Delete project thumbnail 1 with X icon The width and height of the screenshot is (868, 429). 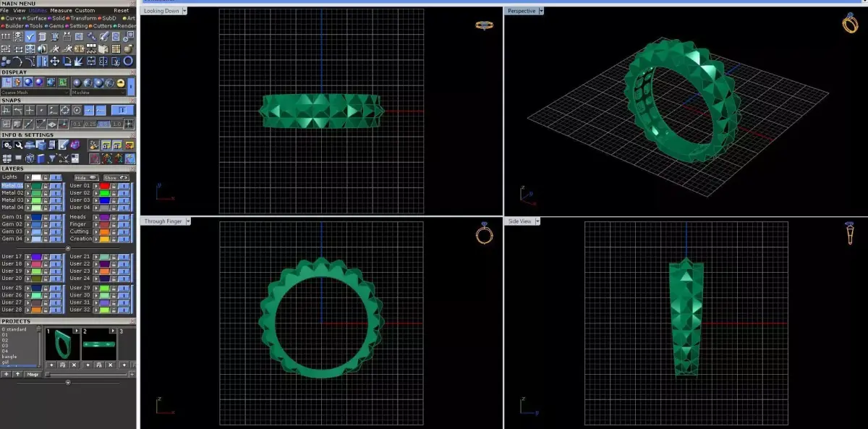[x=75, y=365]
